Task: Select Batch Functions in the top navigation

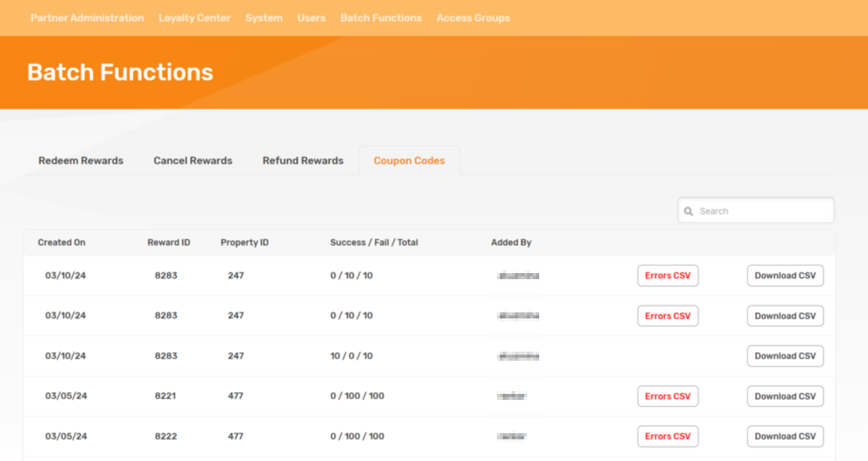Action: coord(381,18)
